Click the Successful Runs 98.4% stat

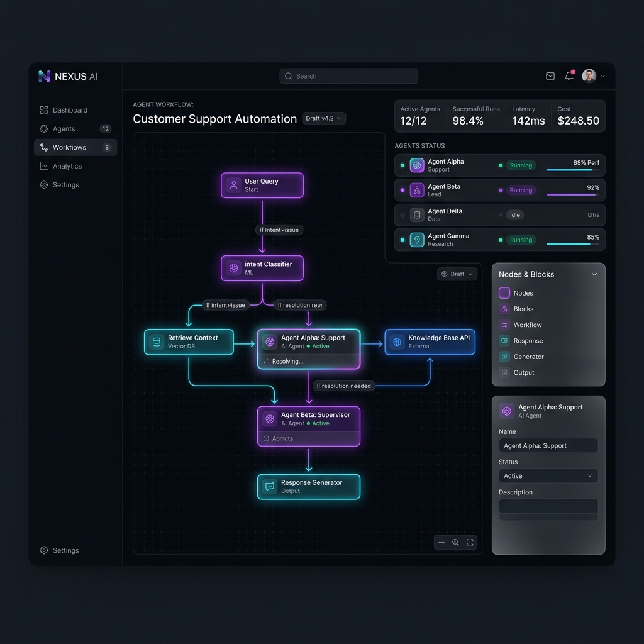pyautogui.click(x=476, y=116)
